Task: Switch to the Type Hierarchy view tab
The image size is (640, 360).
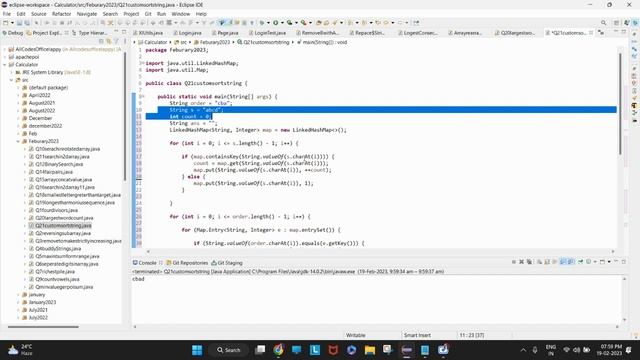Action: (90, 33)
